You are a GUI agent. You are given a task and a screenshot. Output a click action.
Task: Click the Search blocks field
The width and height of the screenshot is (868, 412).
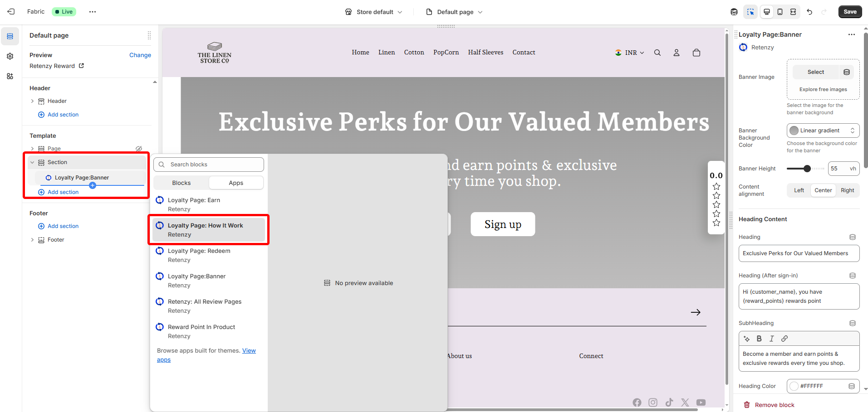coord(209,165)
